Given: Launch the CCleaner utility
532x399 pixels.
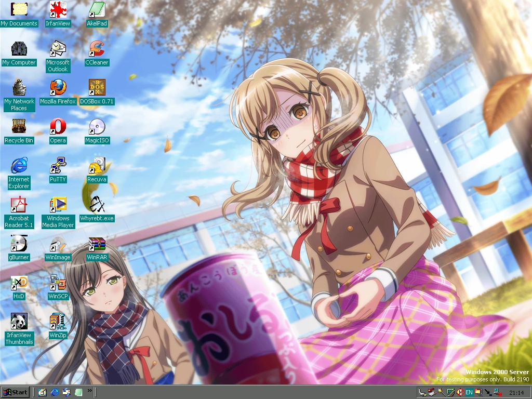Looking at the screenshot, I should point(96,49).
